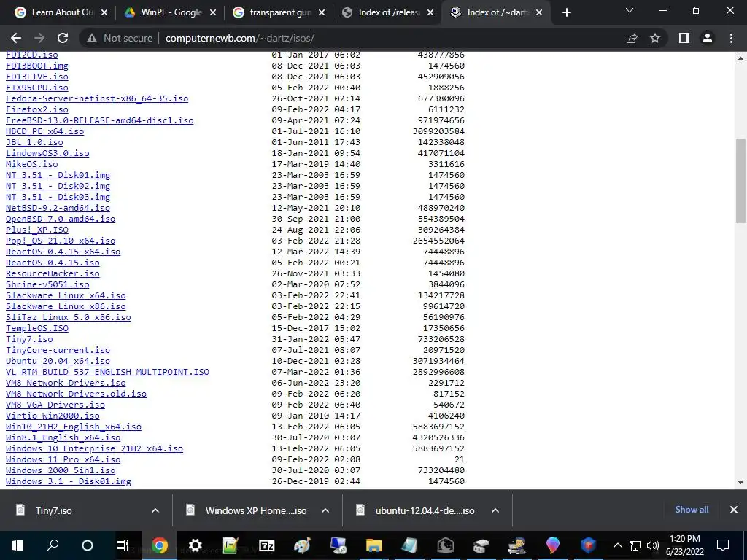
Task: Open 7-Zip from the taskbar
Action: [267, 545]
